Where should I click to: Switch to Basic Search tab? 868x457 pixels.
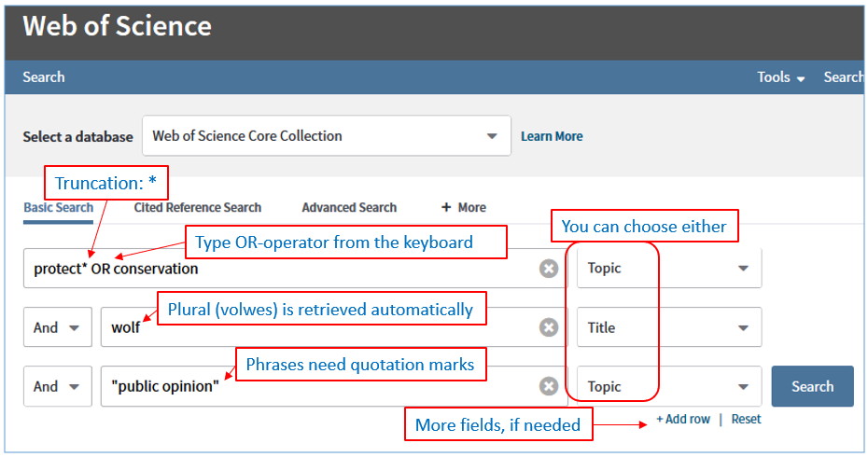point(58,207)
